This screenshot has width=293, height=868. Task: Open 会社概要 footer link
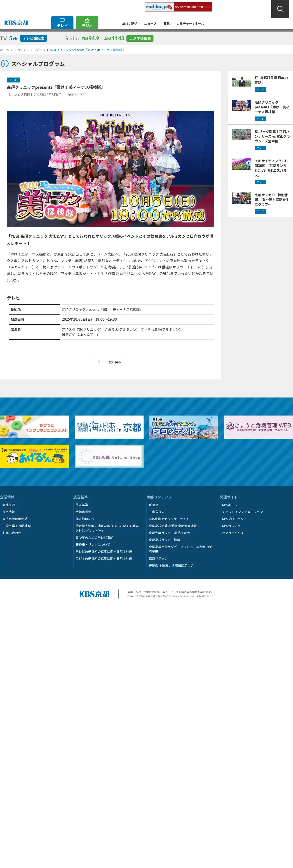click(x=8, y=505)
